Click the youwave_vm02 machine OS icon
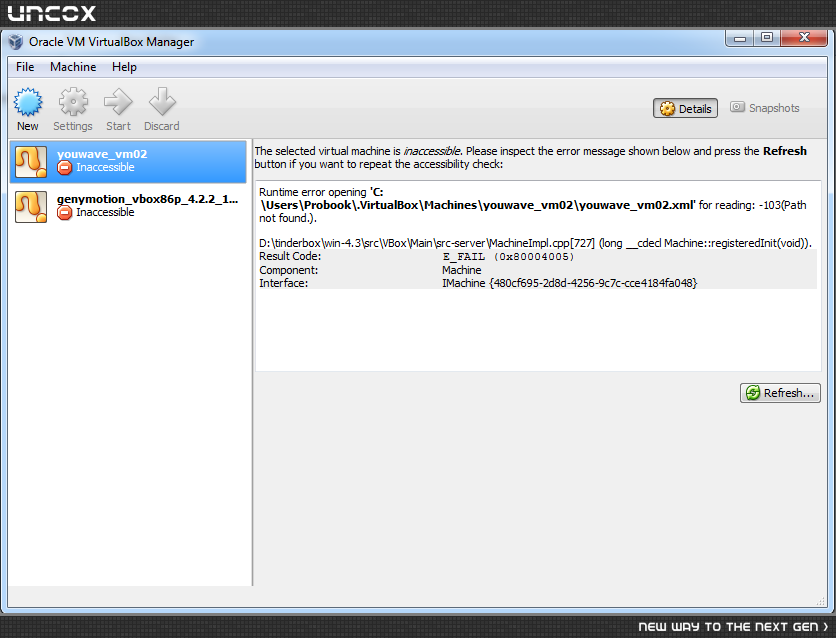The image size is (836, 638). 31,161
